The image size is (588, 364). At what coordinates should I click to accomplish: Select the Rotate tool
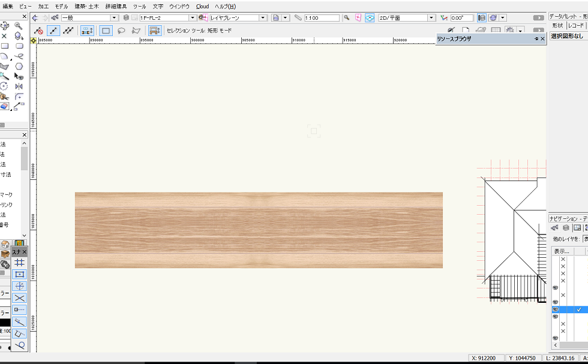(x=4, y=86)
